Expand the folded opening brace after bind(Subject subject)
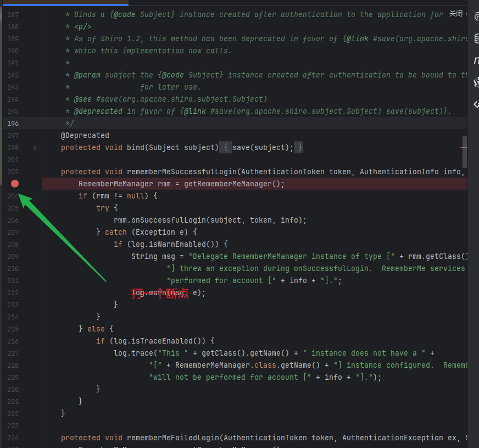The height and width of the screenshot is (448, 479). tap(226, 148)
